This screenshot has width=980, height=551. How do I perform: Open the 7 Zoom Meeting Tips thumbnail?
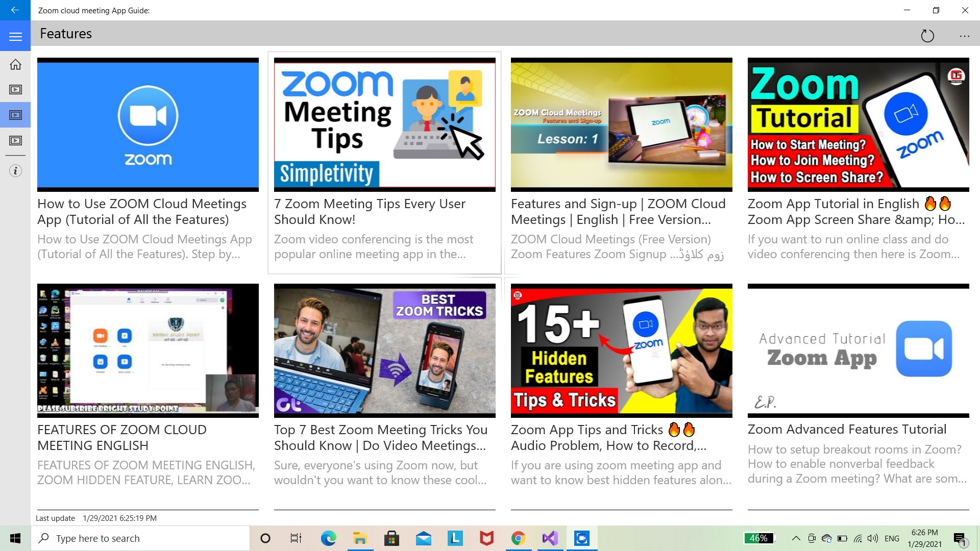click(384, 124)
